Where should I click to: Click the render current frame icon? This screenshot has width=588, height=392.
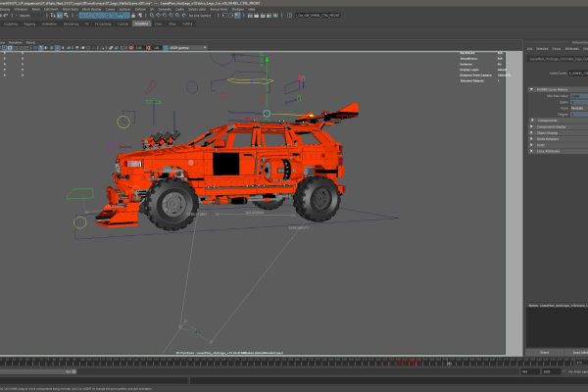coord(256,16)
